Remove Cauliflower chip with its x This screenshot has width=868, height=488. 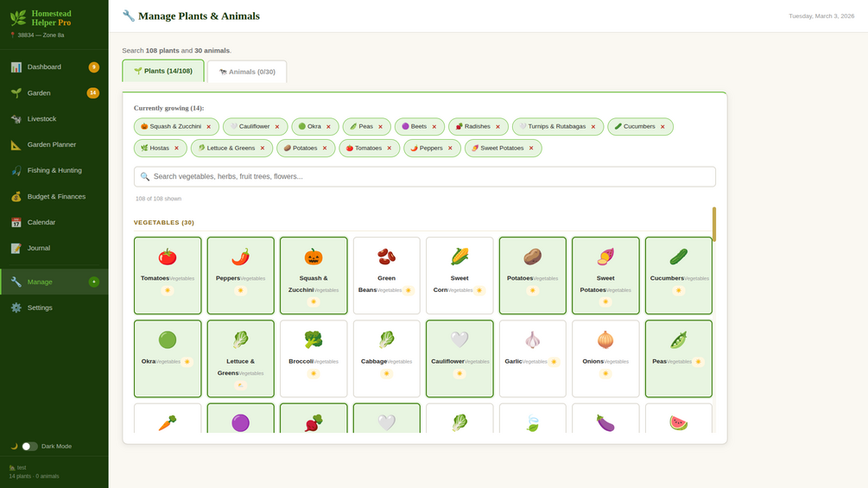(x=277, y=127)
